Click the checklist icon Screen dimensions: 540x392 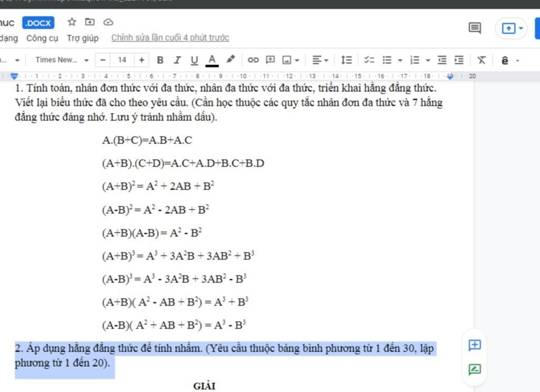(x=369, y=60)
